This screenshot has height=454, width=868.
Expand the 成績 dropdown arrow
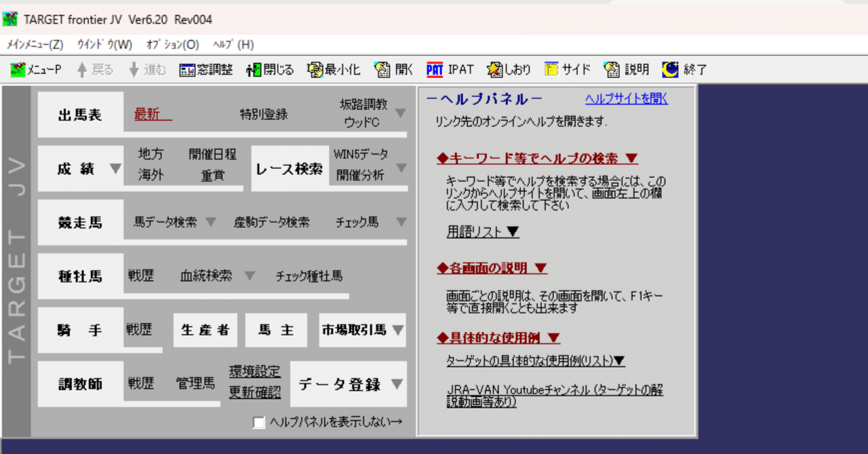click(115, 168)
